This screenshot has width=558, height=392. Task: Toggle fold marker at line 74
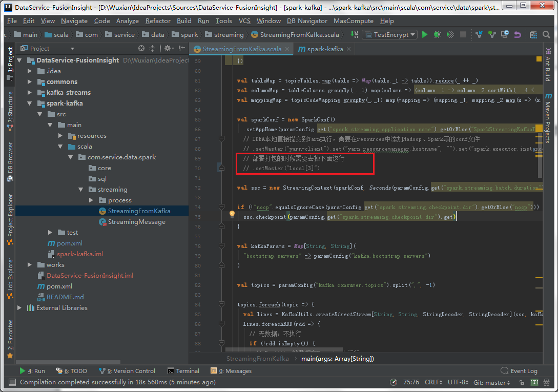pyautogui.click(x=221, y=207)
